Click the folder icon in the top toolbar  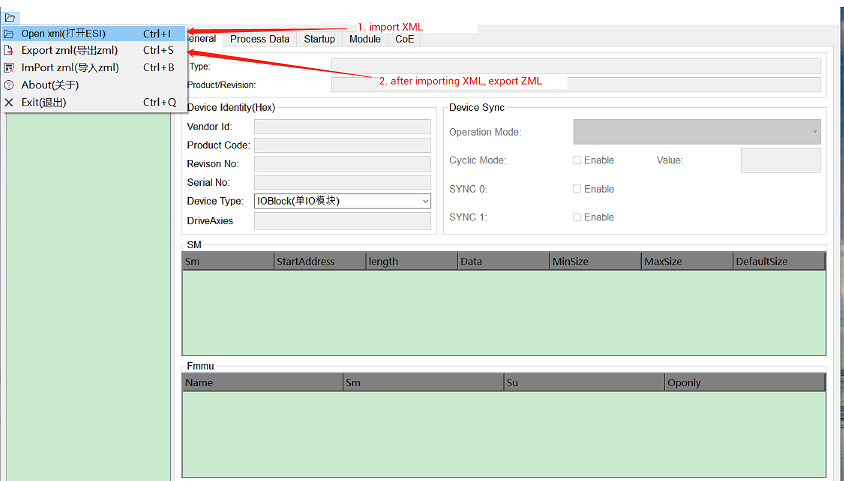[10, 18]
